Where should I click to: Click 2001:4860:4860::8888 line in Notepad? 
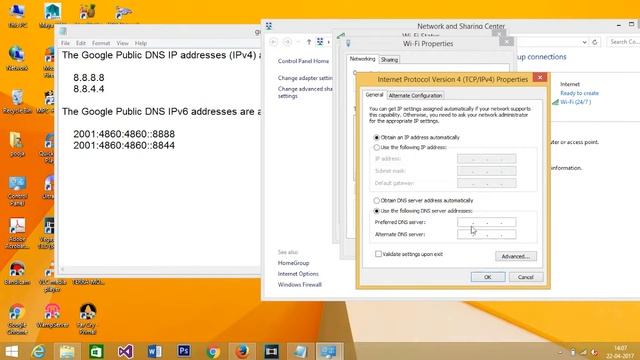coord(124,134)
